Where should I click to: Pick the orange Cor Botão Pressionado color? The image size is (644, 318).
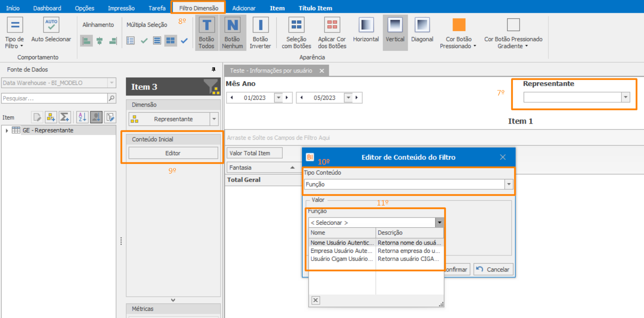coord(459,25)
